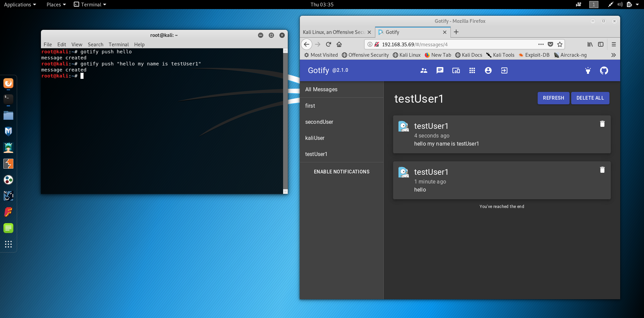Close the Gotify browser tab
Screen dimensions: 644x318
click(444, 32)
